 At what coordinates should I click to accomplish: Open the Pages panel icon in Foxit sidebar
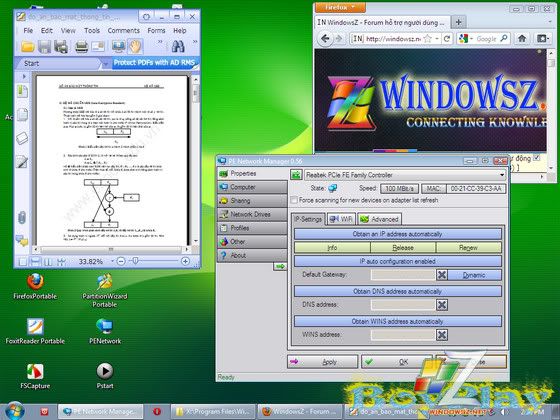click(22, 115)
